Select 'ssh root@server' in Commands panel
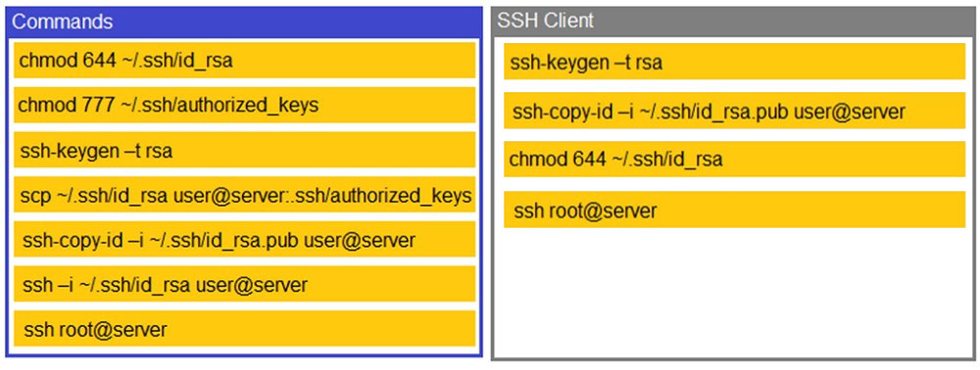Viewport: 980px width, 370px height. pyautogui.click(x=244, y=329)
